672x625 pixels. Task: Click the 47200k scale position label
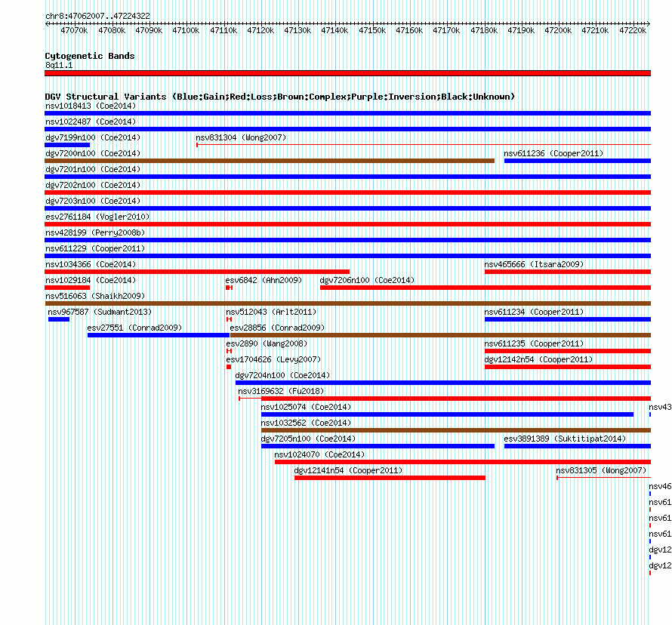pos(558,30)
